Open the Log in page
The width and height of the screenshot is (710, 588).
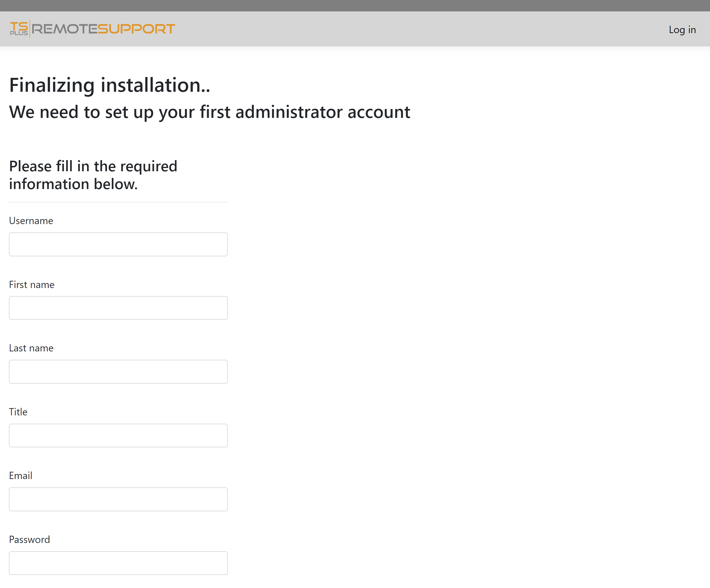click(682, 30)
